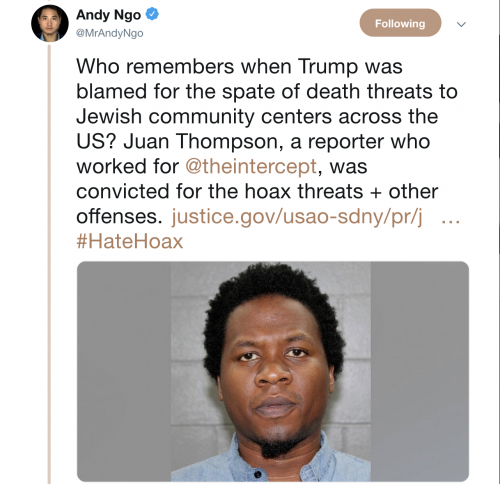The image size is (500, 484).
Task: Click 'convicted for the hoax threats' text
Action: tap(219, 191)
